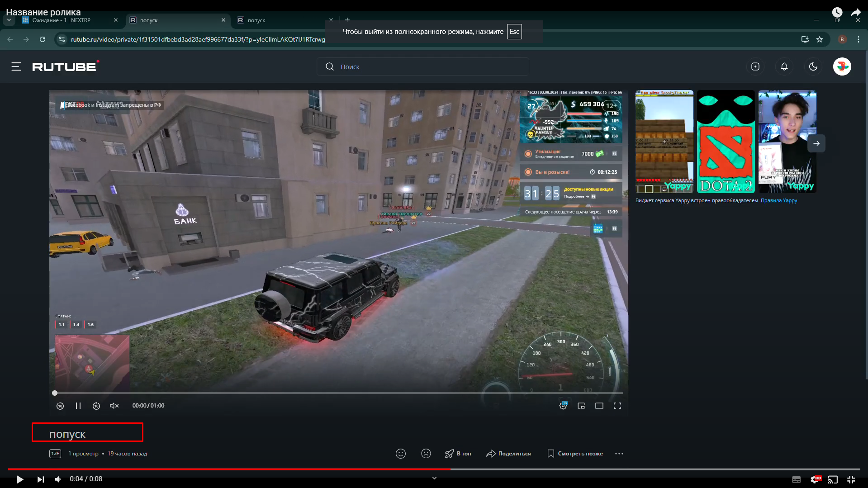Expand the chevron below the outer progress bar

(x=434, y=478)
